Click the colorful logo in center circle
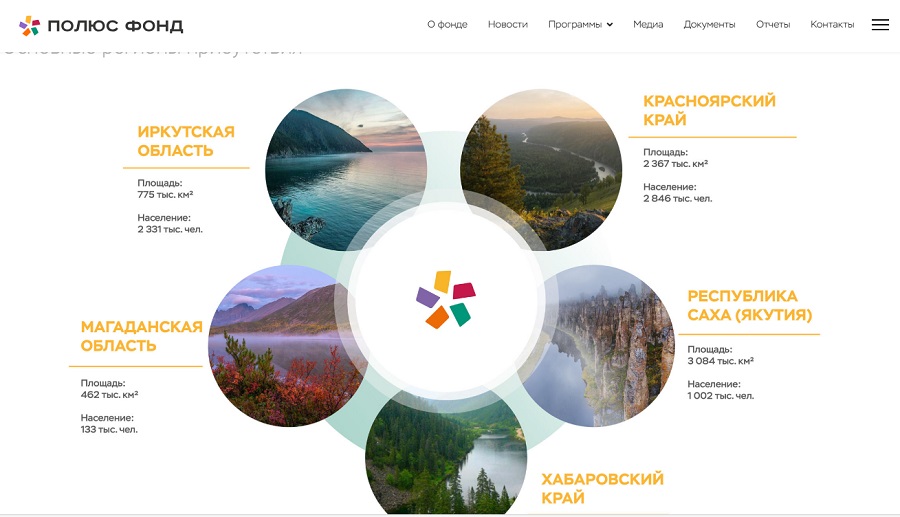The image size is (900, 517). [446, 300]
